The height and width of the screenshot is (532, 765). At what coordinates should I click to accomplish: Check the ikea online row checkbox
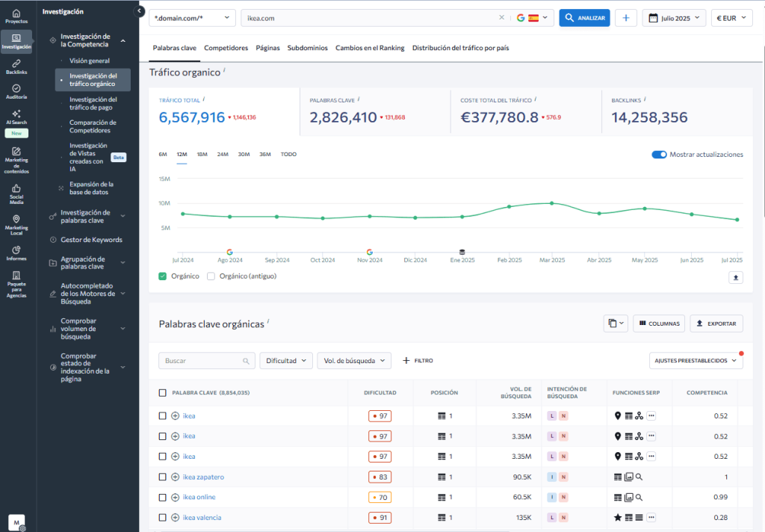162,498
